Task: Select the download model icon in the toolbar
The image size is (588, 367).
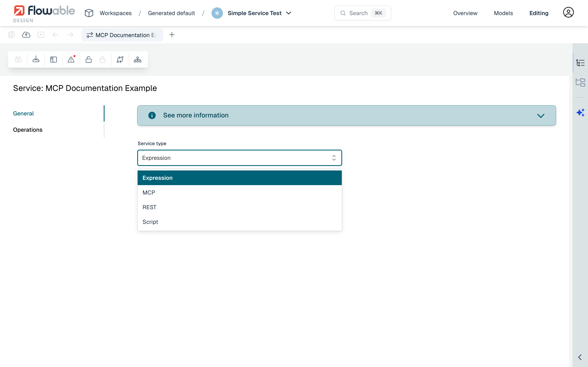Action: [36, 60]
